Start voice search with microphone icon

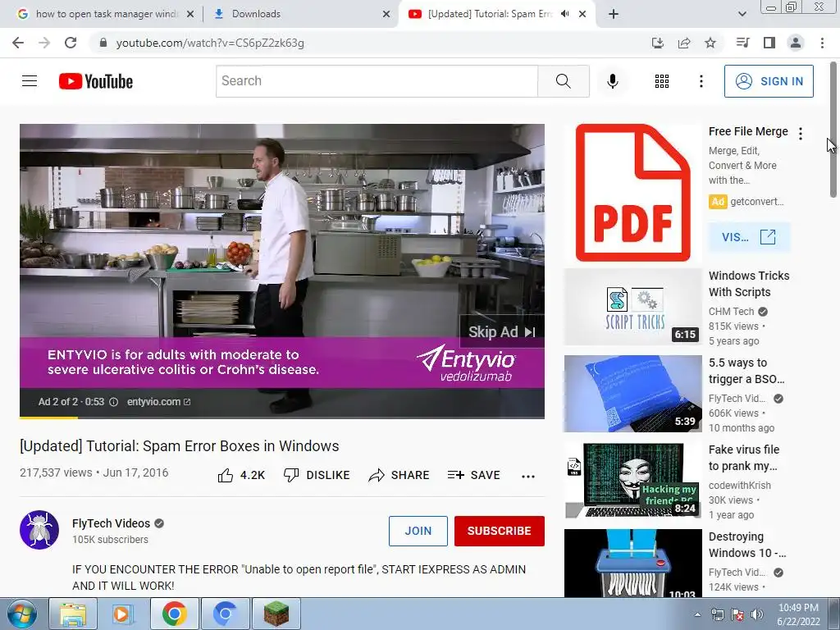tap(612, 81)
